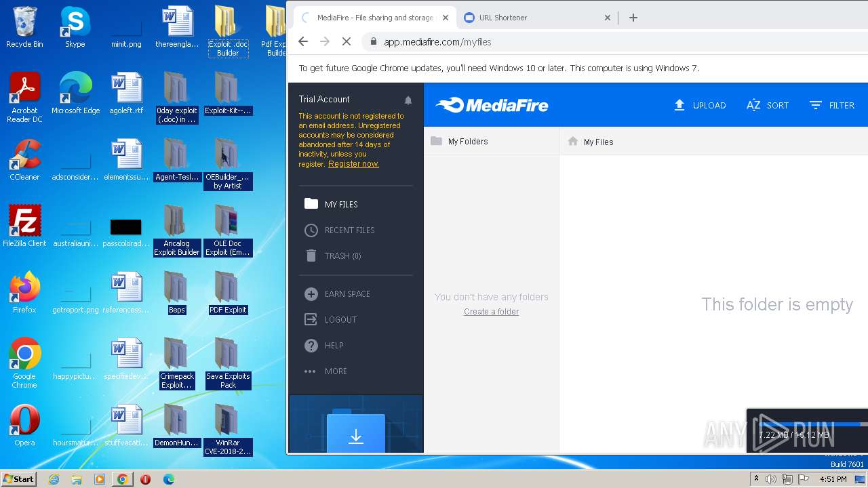Select the OLE Doc Exploit folder
The image size is (868, 488).
click(228, 230)
